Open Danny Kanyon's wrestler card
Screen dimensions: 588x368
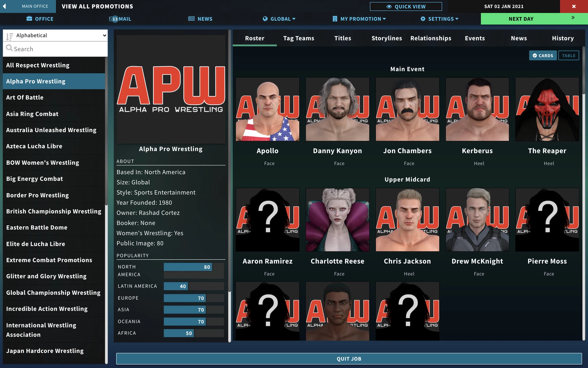point(337,109)
